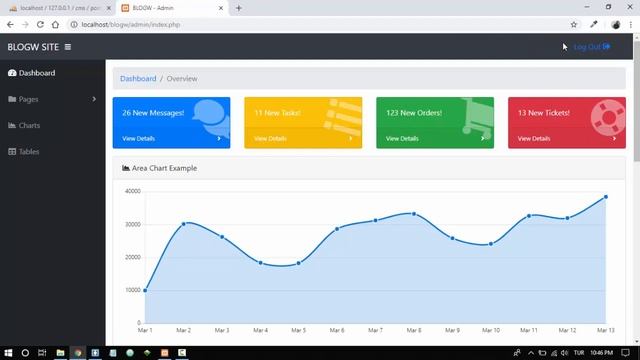Click the Mar 8 data point on chart
640x360 pixels.
point(414,213)
